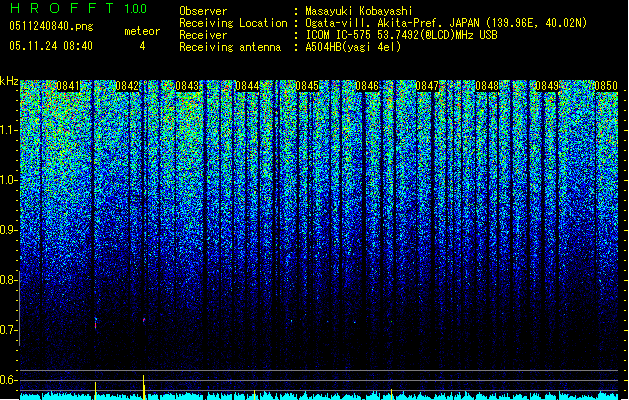This screenshot has width=629, height=400.
Task: Click the 0841 time marker
Action: (68, 86)
